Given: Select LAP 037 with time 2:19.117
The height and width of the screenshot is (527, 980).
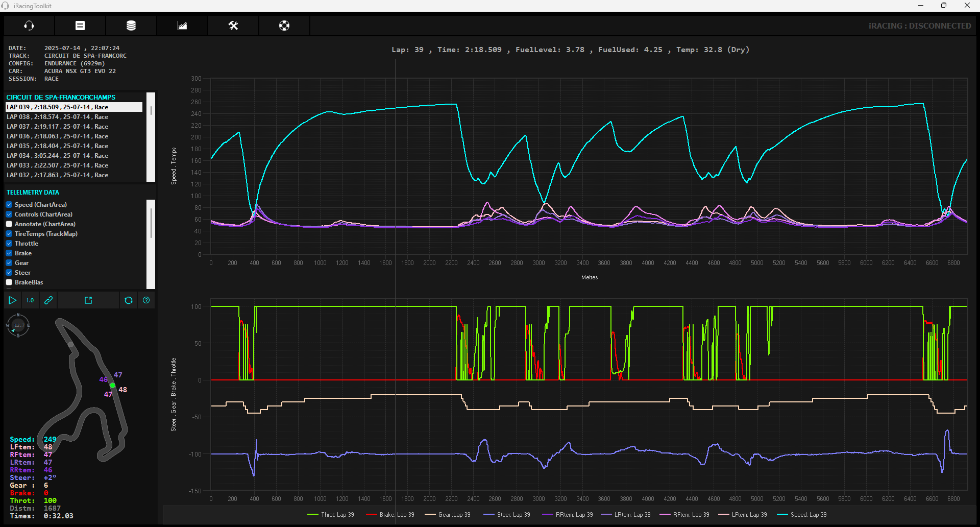Looking at the screenshot, I should [57, 126].
